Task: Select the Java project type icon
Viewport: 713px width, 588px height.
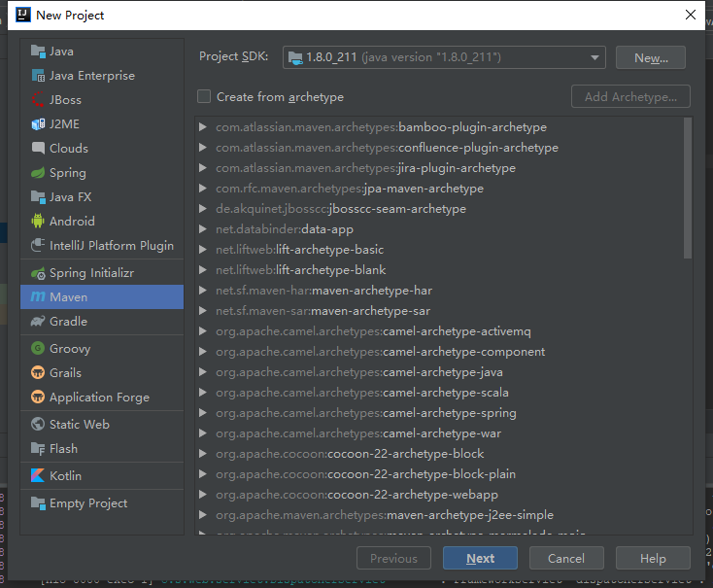Action: pos(38,52)
